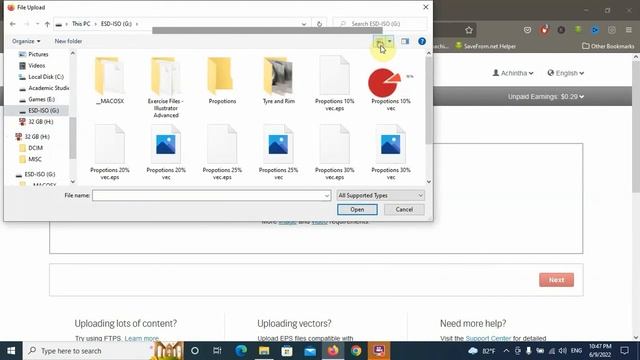Open File Explorer from the taskbar
The image size is (640, 360).
pos(264,351)
